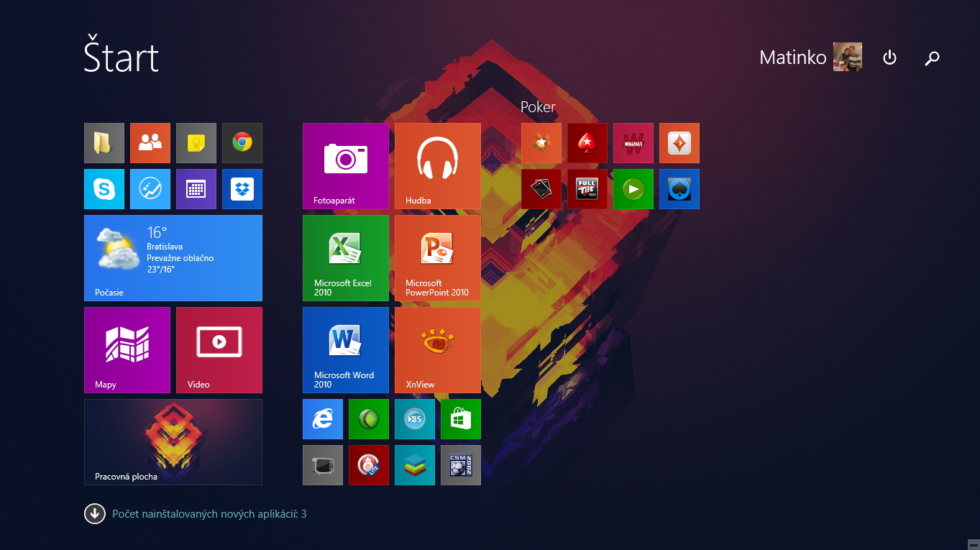Open the gray TV set app tile

coord(323,465)
